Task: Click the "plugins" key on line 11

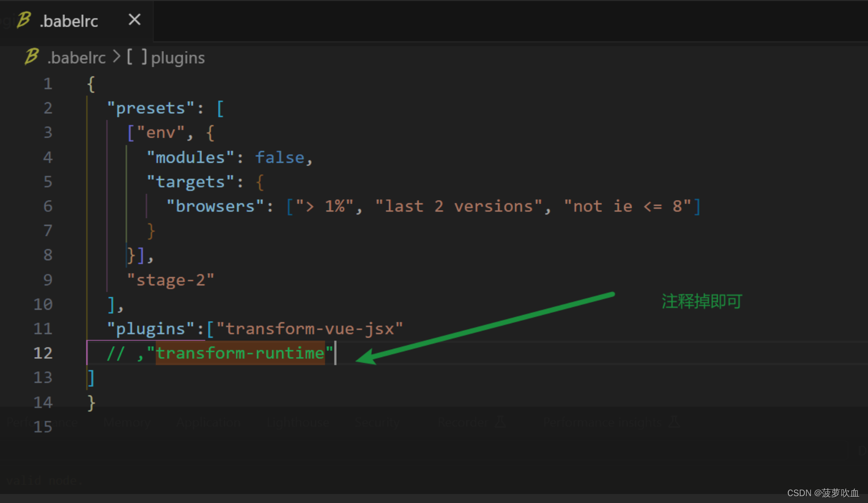Action: (x=151, y=329)
